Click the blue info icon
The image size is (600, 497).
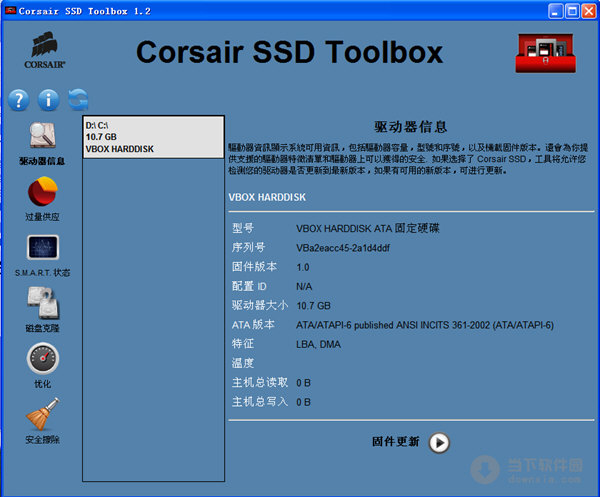pos(49,99)
